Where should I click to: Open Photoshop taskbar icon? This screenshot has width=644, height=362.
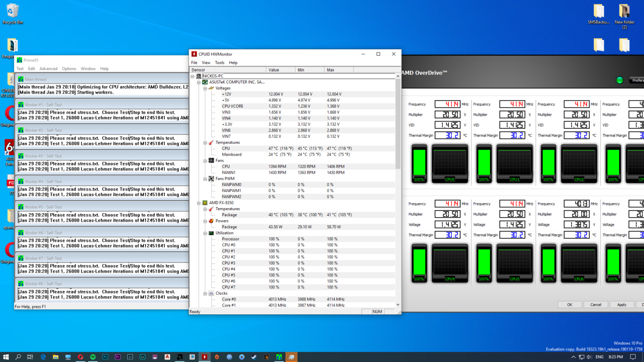[105, 357]
